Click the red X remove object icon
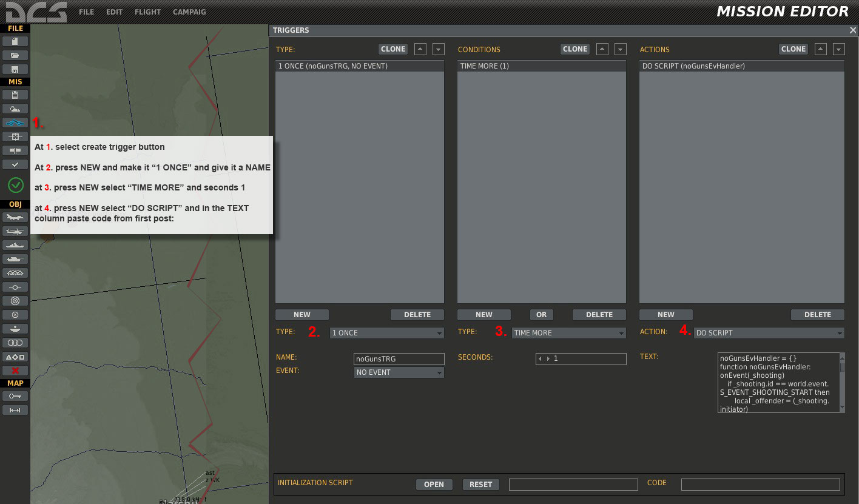This screenshot has height=504, width=859. [x=15, y=371]
